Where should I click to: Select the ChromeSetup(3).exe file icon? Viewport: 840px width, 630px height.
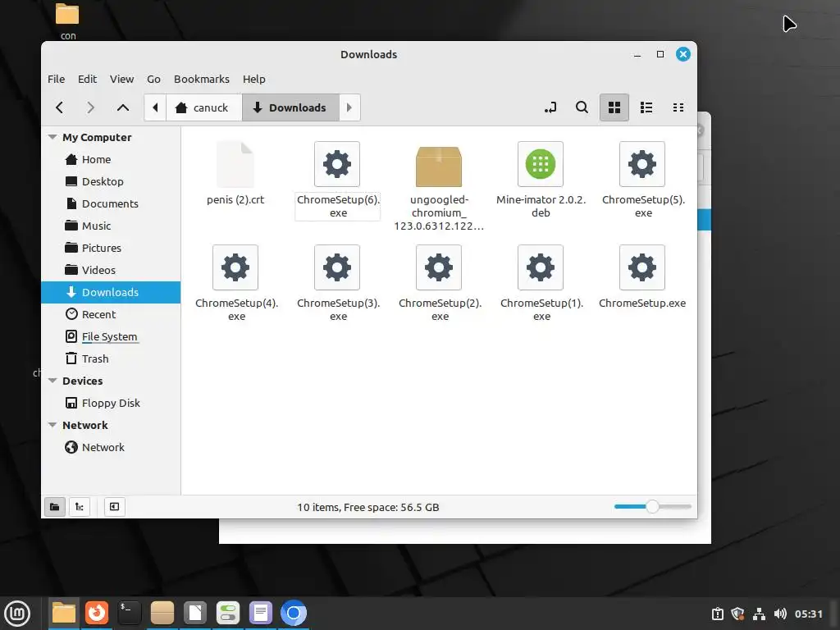pos(337,267)
